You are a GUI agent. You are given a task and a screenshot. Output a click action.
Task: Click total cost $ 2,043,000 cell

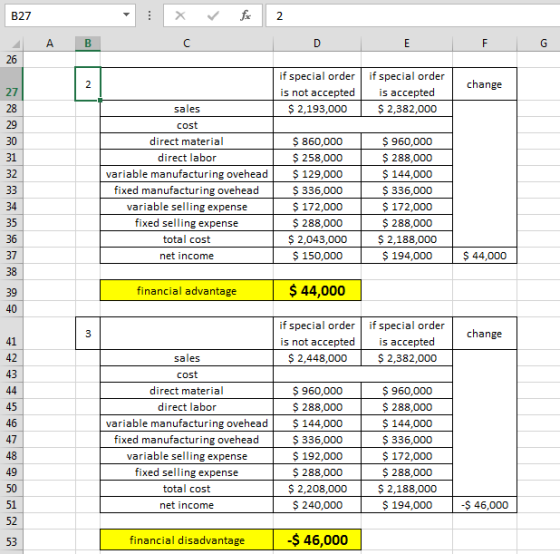click(x=317, y=239)
